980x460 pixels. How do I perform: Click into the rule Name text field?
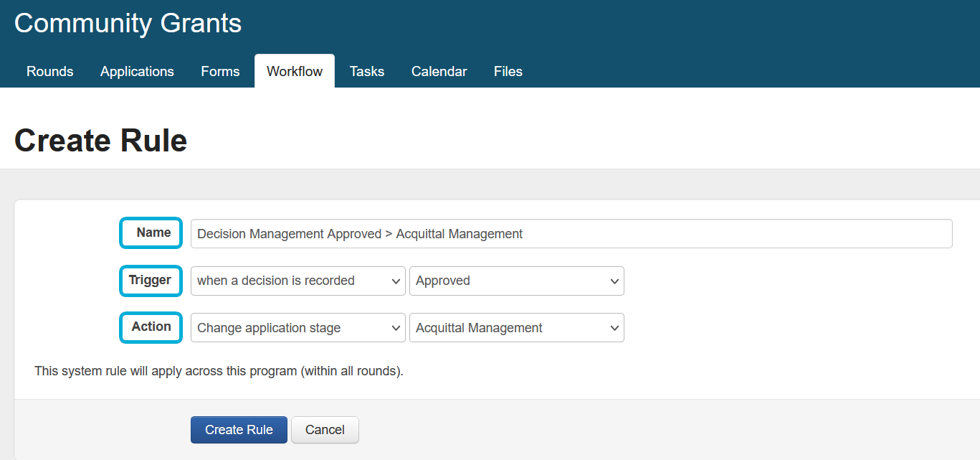[x=571, y=234]
